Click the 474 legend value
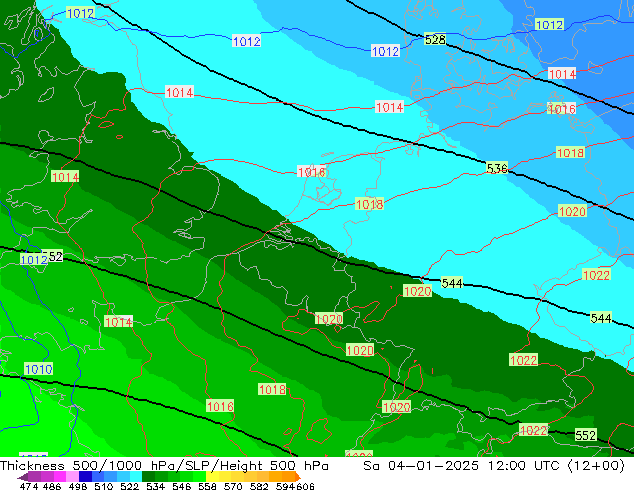Screen dimensions: 634x490 tap(29, 486)
